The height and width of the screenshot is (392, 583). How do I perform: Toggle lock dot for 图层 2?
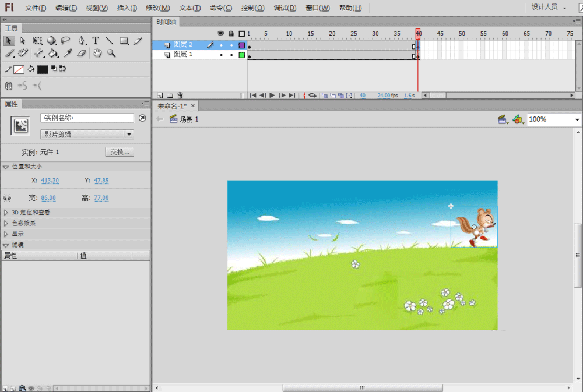point(231,45)
